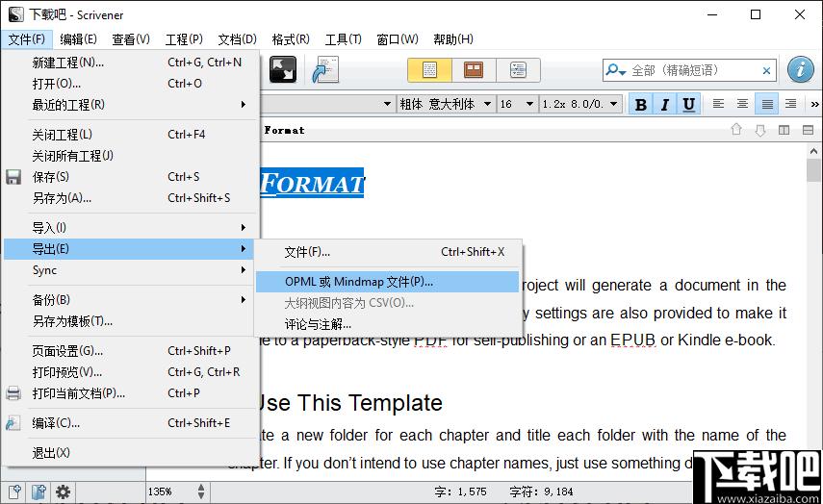Choose 编译(C)... from the File menu

pyautogui.click(x=131, y=422)
